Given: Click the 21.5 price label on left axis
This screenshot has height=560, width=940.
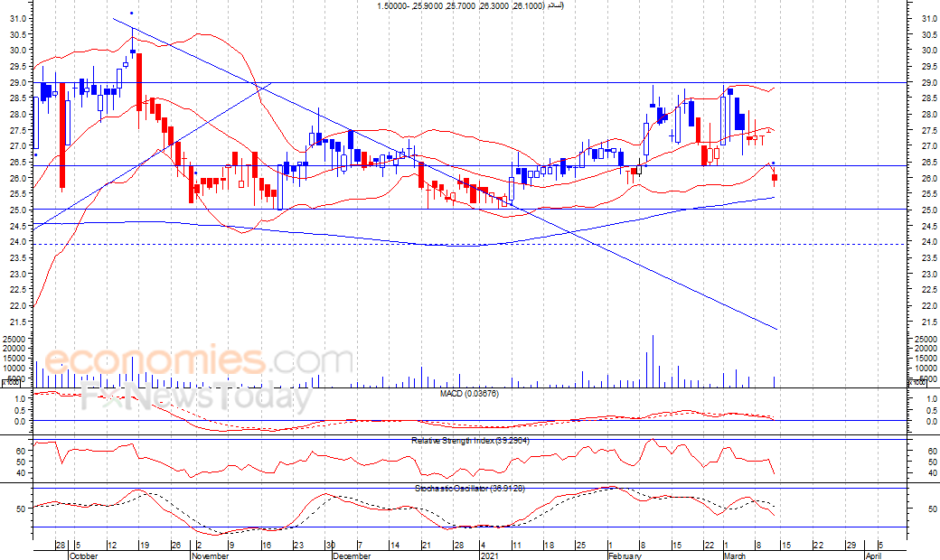Looking at the screenshot, I should (x=17, y=322).
